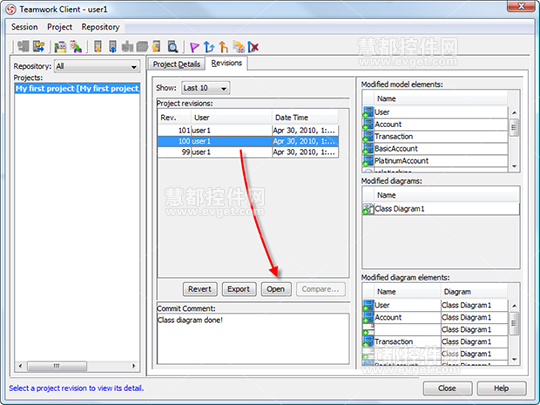The width and height of the screenshot is (540, 405).
Task: Click down arrow of model elements scrollbar
Action: (514, 166)
